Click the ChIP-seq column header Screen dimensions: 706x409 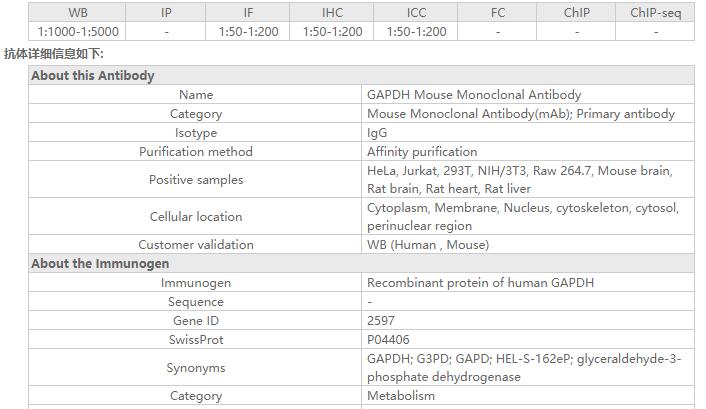point(655,13)
